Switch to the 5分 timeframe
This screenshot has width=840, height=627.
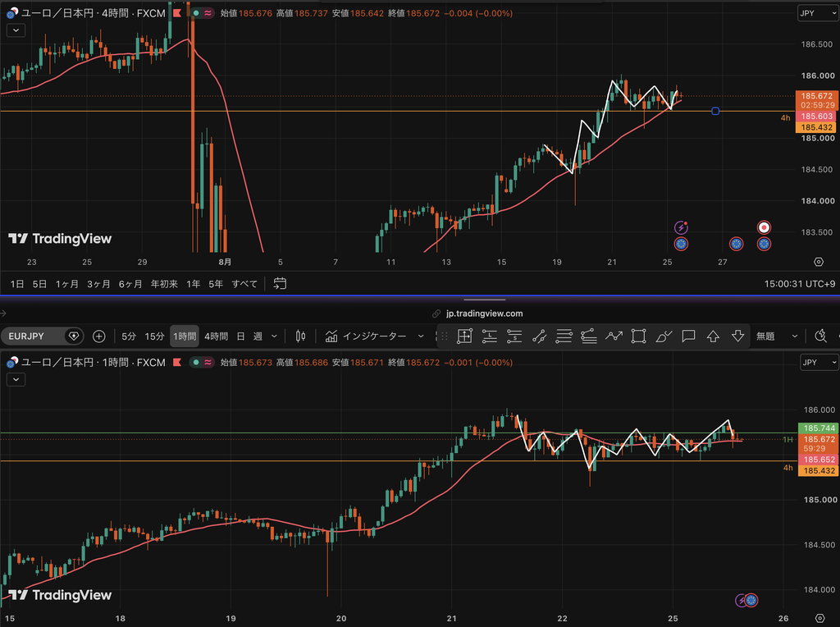tap(129, 336)
